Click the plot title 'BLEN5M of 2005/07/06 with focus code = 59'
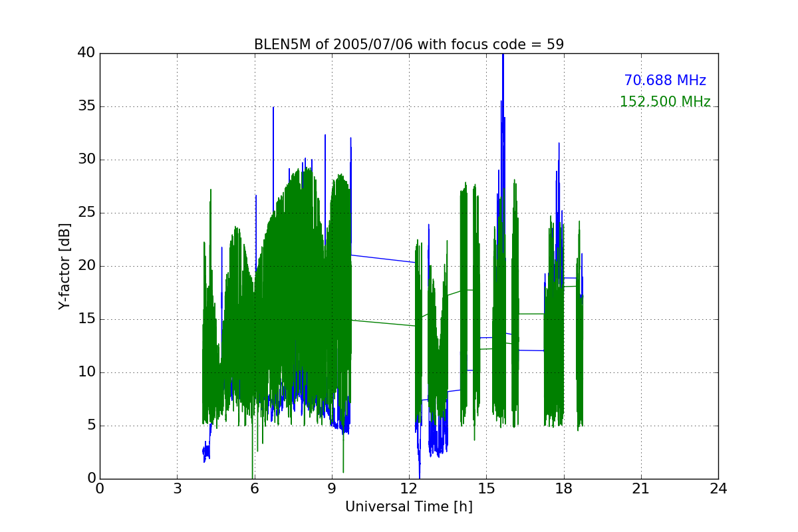The height and width of the screenshot is (532, 798). (x=409, y=45)
